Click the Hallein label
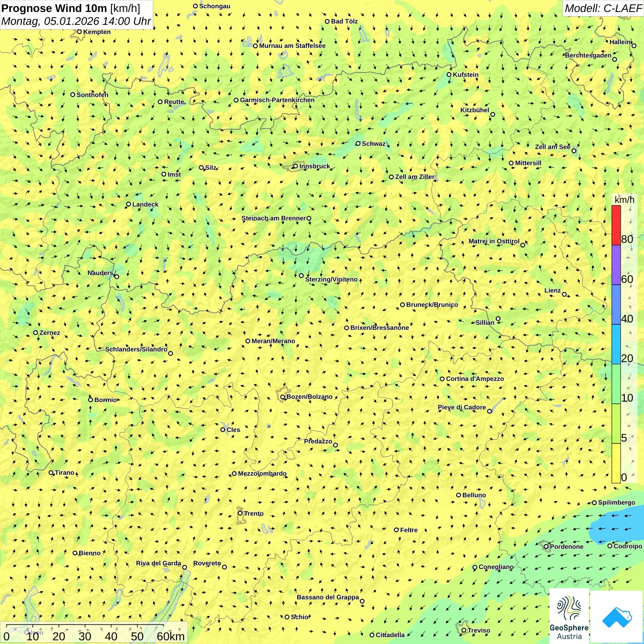 [620, 42]
